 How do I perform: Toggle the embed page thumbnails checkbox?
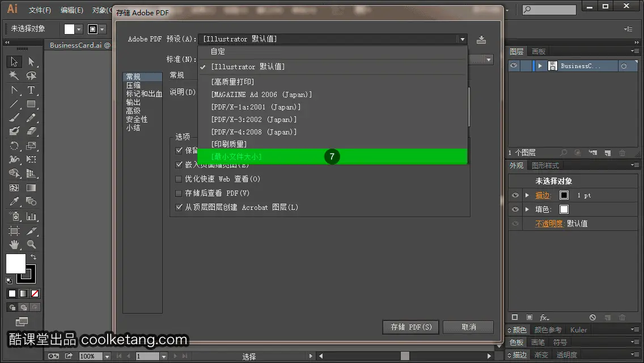tap(179, 164)
